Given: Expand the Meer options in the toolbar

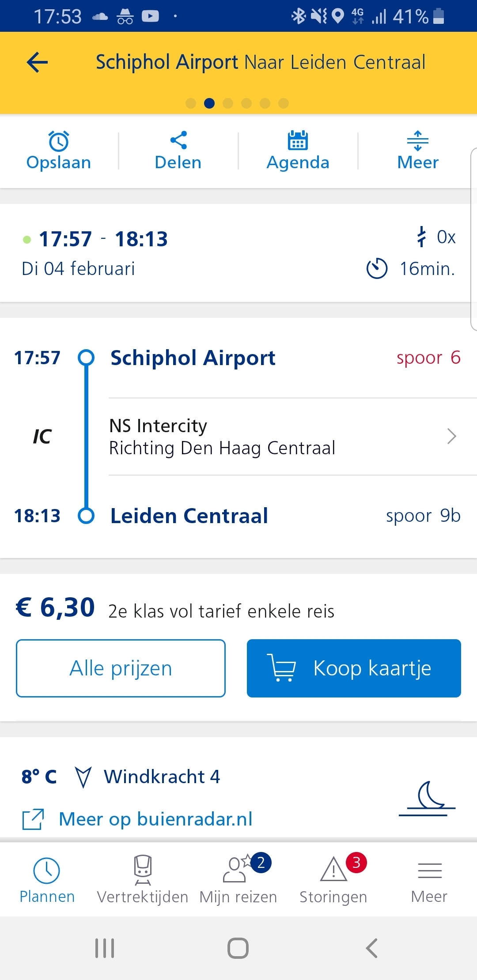Looking at the screenshot, I should [x=418, y=151].
